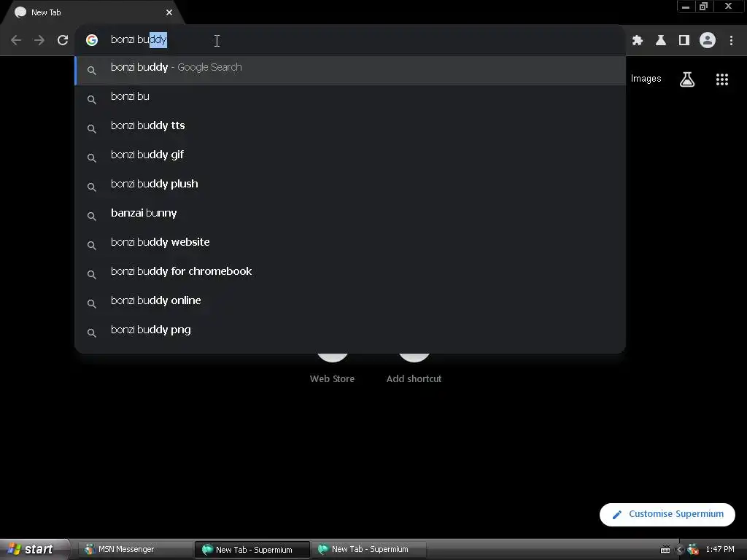Click the search icon beside 'banzai bunny'
This screenshot has height=560, width=747.
tap(92, 216)
